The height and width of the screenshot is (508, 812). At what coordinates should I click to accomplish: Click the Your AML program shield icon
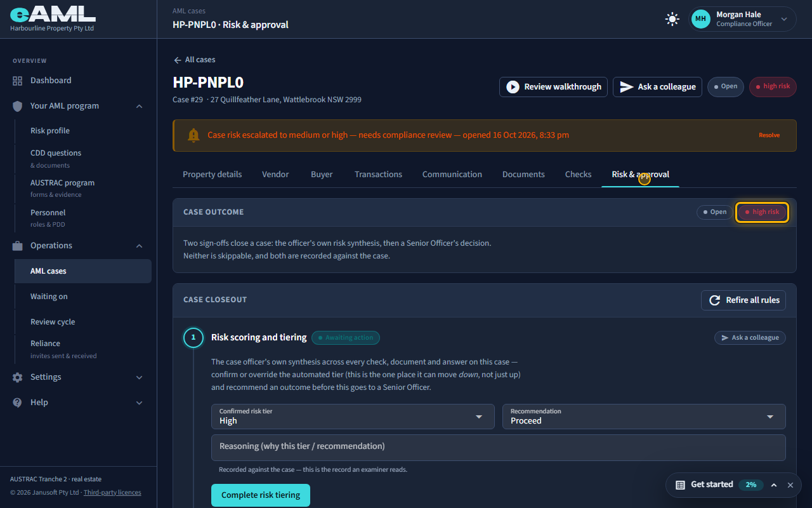(x=18, y=106)
